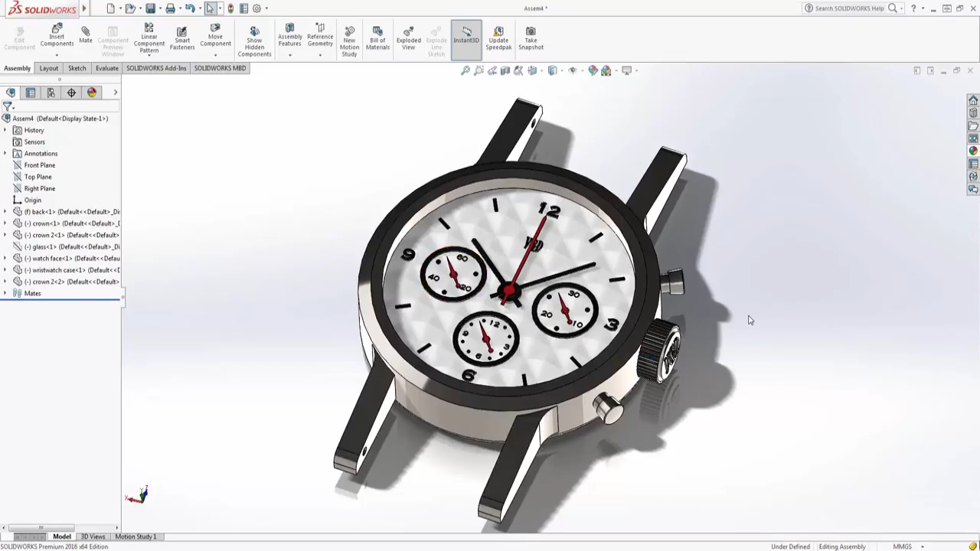Click Insert Components tool
980x551 pixels.
[x=57, y=37]
